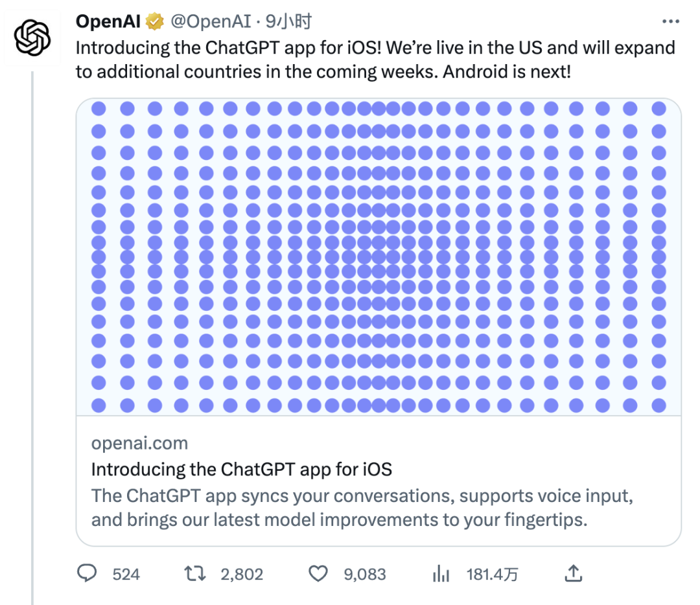Viewport: 700px width, 605px height.
Task: Click the gold verified badge
Action: coord(155,21)
